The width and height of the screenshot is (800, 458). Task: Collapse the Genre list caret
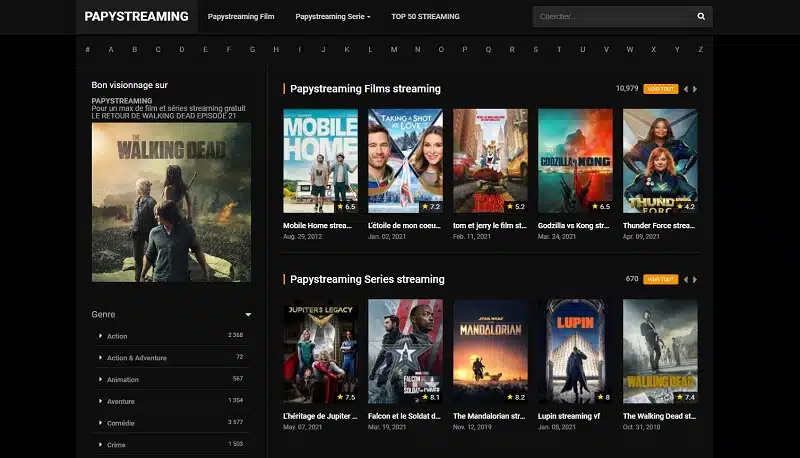coord(248,315)
